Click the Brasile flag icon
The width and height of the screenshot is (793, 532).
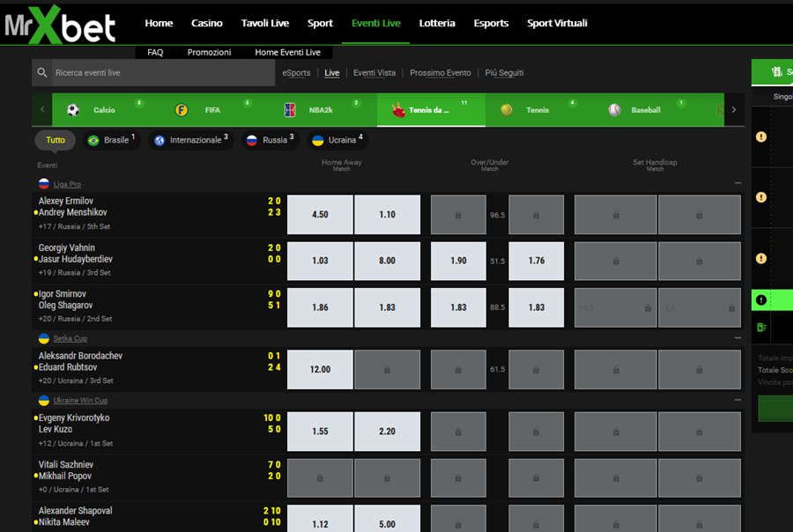[93, 141]
